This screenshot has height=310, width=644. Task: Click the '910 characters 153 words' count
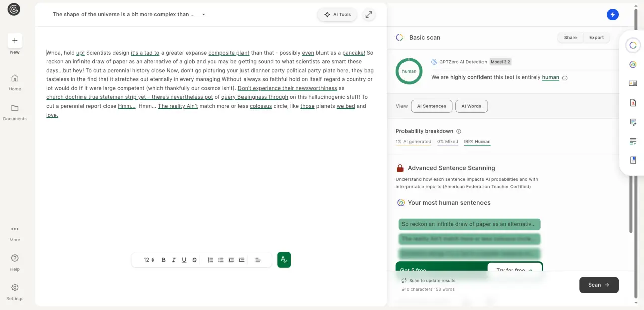[x=428, y=290]
